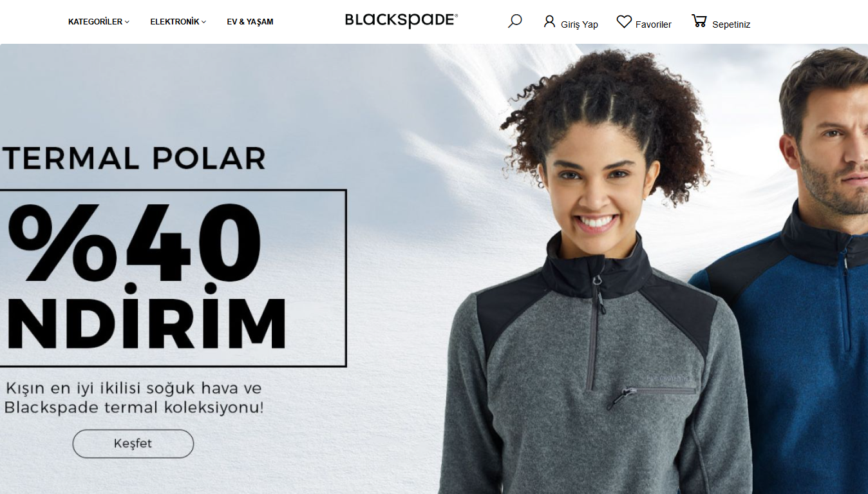Open the Favoriler link
The width and height of the screenshot is (868, 494).
(654, 24)
